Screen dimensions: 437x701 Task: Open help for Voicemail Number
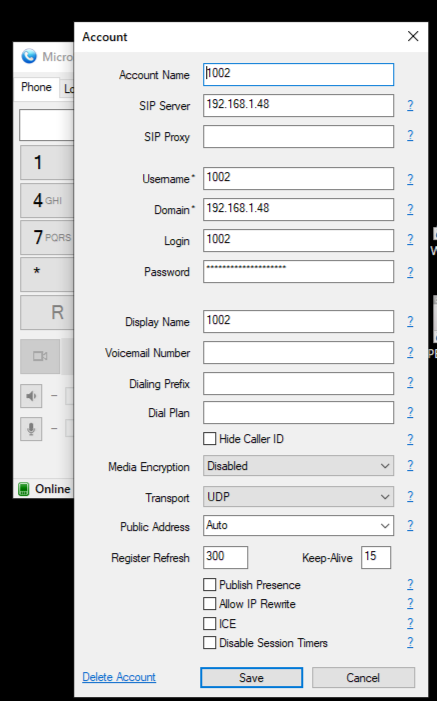[x=410, y=352]
